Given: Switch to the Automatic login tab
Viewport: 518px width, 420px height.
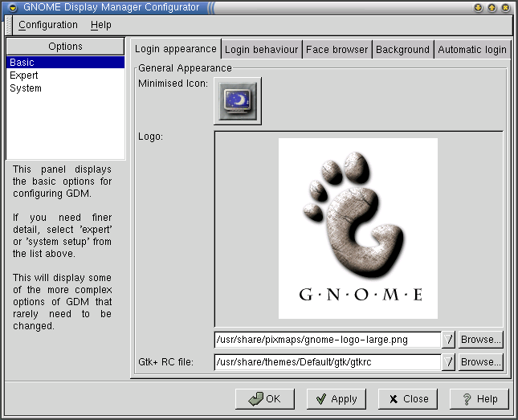Looking at the screenshot, I should tap(471, 50).
